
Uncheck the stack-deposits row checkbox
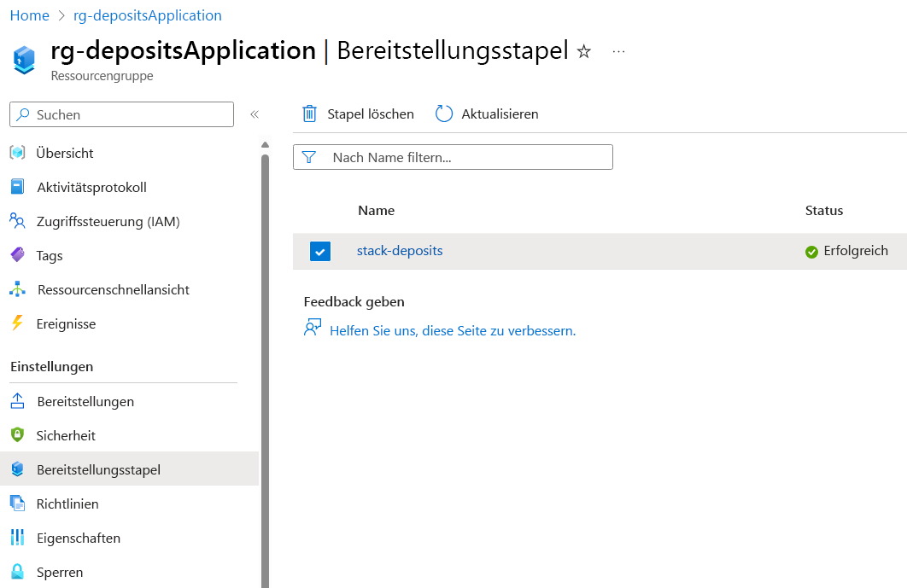tap(320, 251)
